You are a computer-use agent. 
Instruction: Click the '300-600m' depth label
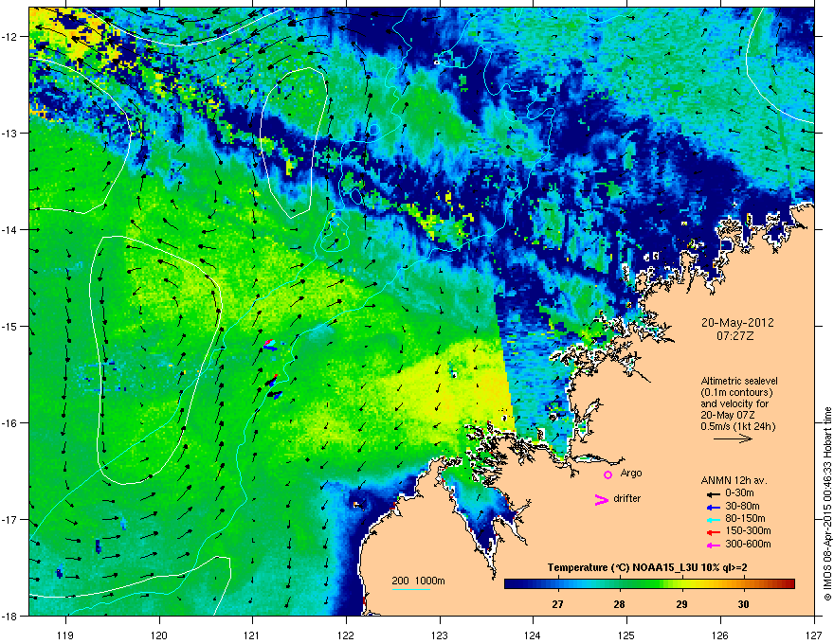tap(748, 545)
